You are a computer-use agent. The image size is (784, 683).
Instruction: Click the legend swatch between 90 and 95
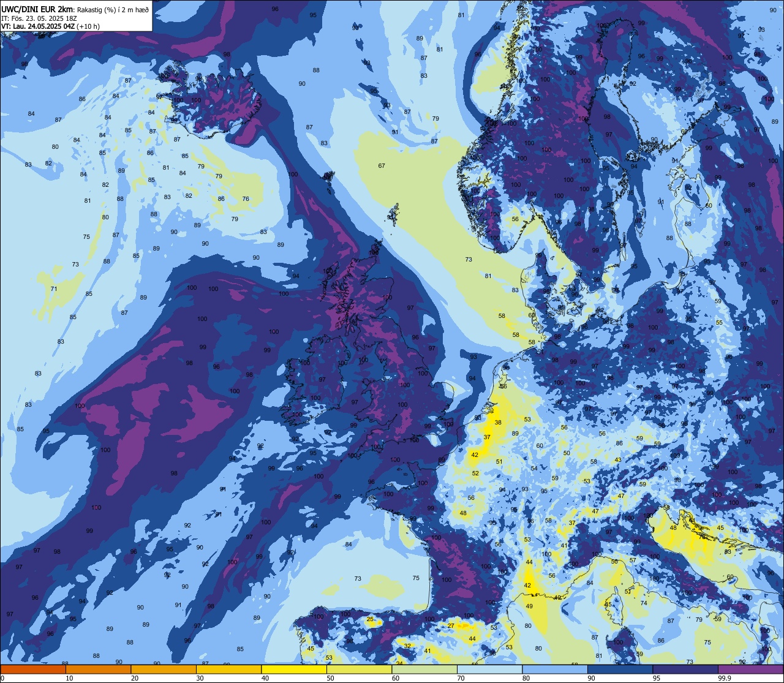coord(620,669)
